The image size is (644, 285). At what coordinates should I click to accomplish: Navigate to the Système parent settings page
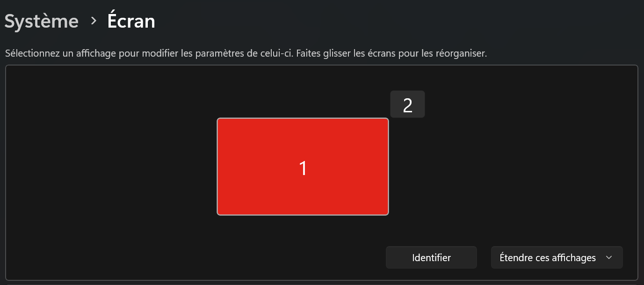42,22
